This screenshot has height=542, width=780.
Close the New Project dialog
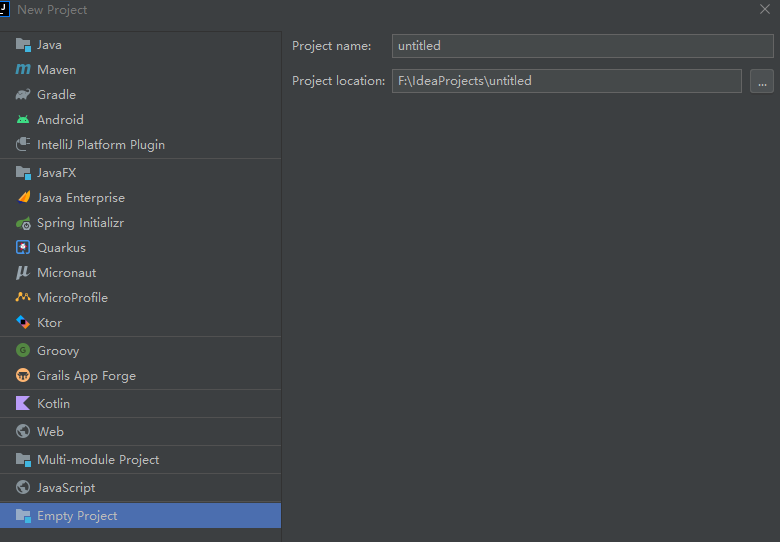765,9
